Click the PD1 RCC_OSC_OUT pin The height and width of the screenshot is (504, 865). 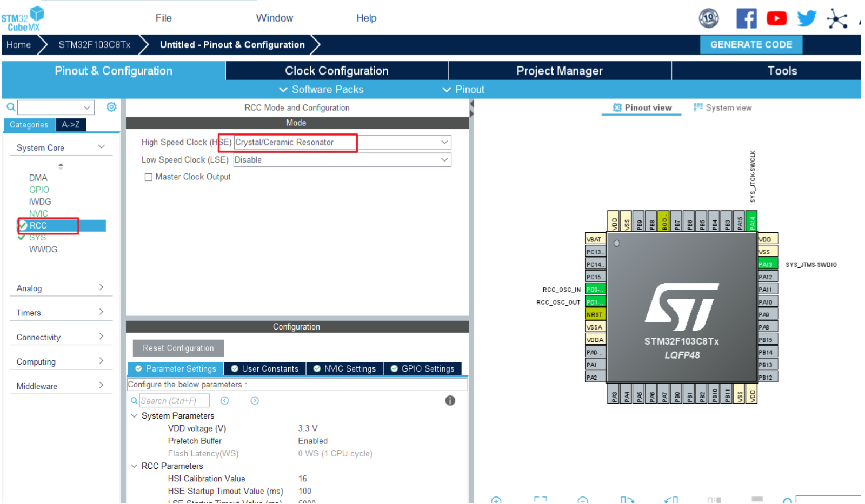[596, 302]
